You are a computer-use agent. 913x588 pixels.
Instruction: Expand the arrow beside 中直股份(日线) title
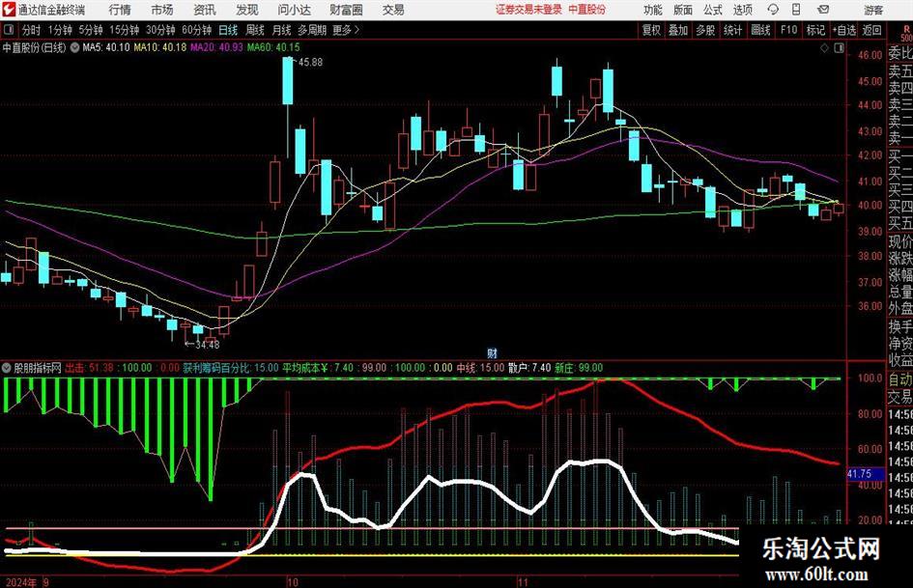(74, 47)
